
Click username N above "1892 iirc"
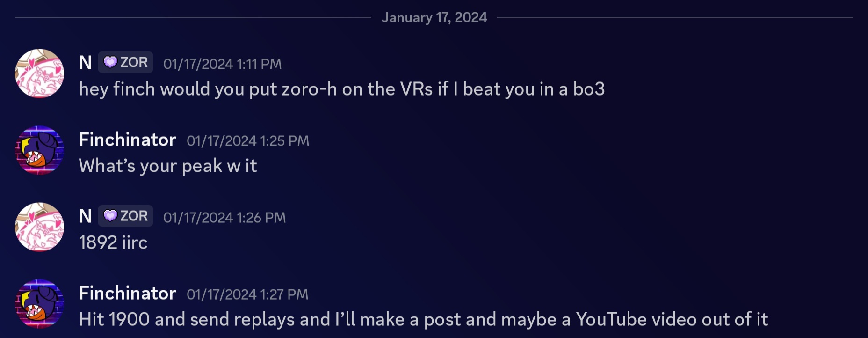pos(85,216)
